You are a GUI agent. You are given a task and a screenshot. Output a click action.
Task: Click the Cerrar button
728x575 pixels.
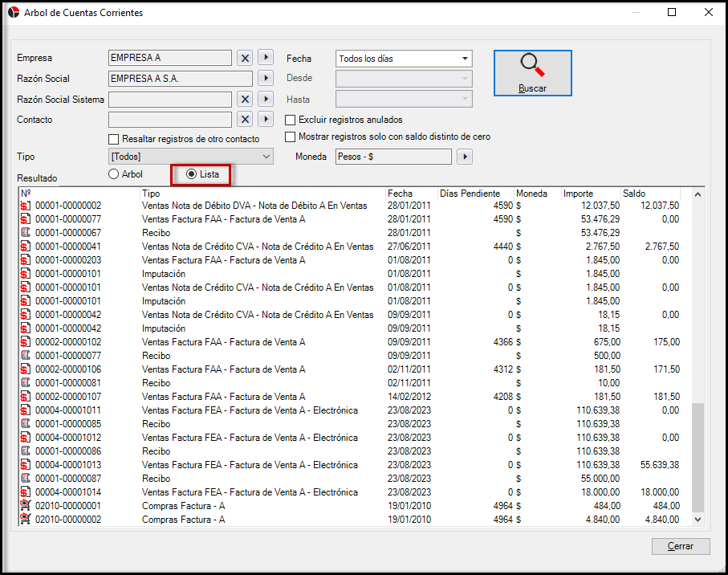(x=681, y=546)
